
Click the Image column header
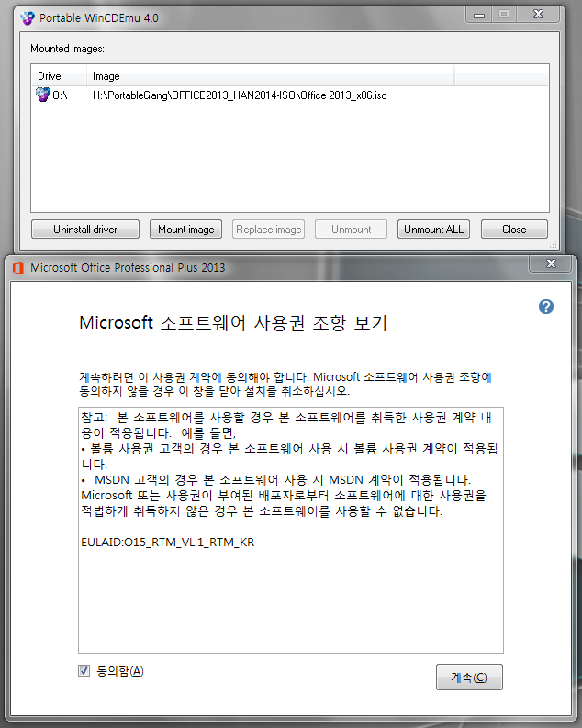[271, 76]
